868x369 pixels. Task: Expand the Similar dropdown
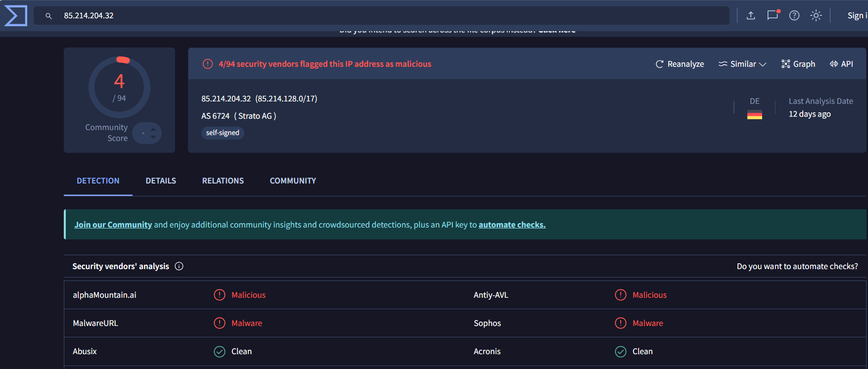(x=742, y=64)
